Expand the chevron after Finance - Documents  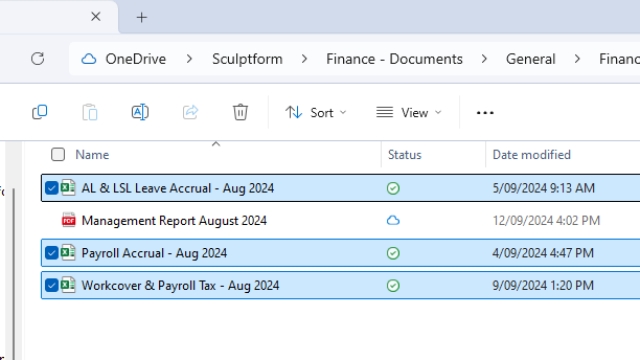(x=484, y=59)
